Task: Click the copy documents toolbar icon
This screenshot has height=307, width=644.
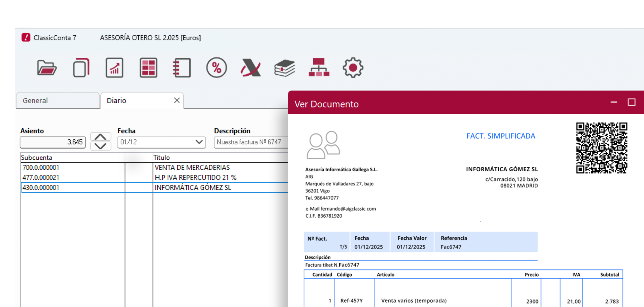Action: [81, 68]
